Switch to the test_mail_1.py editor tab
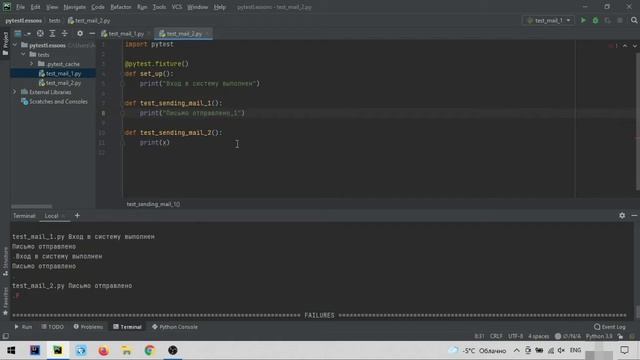The height and width of the screenshot is (360, 640). click(x=125, y=33)
